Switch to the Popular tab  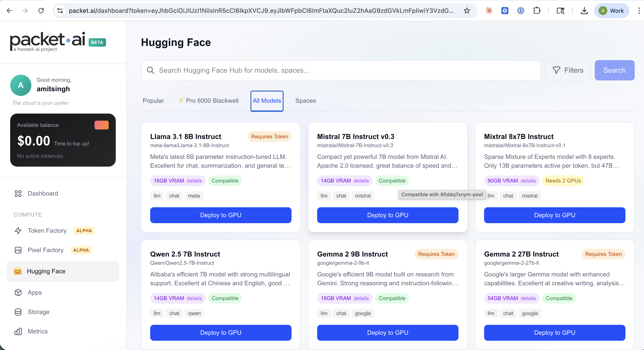tap(153, 101)
